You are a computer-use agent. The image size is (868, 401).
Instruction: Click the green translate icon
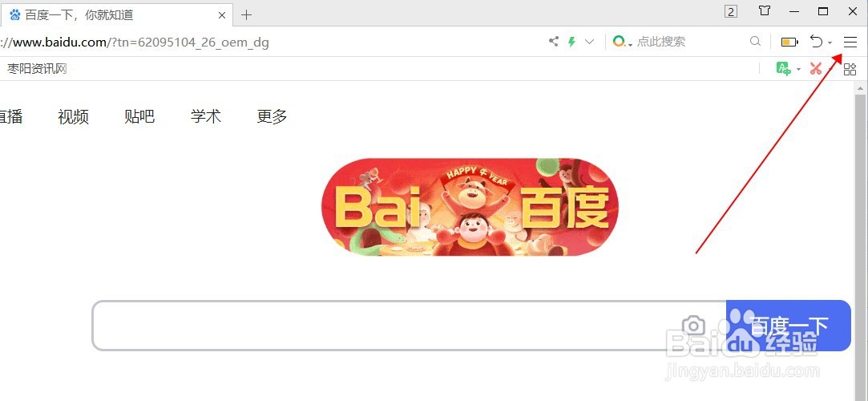(x=783, y=69)
